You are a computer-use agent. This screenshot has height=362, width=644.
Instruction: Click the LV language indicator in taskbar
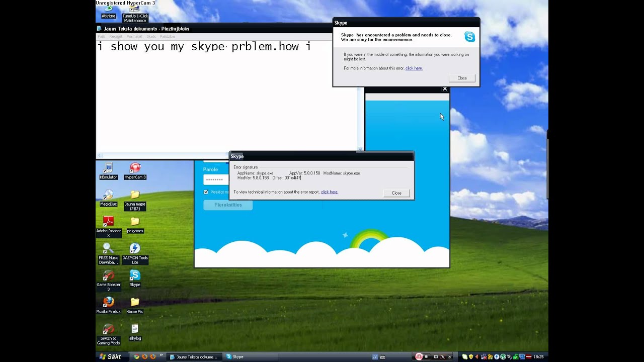pos(375,356)
